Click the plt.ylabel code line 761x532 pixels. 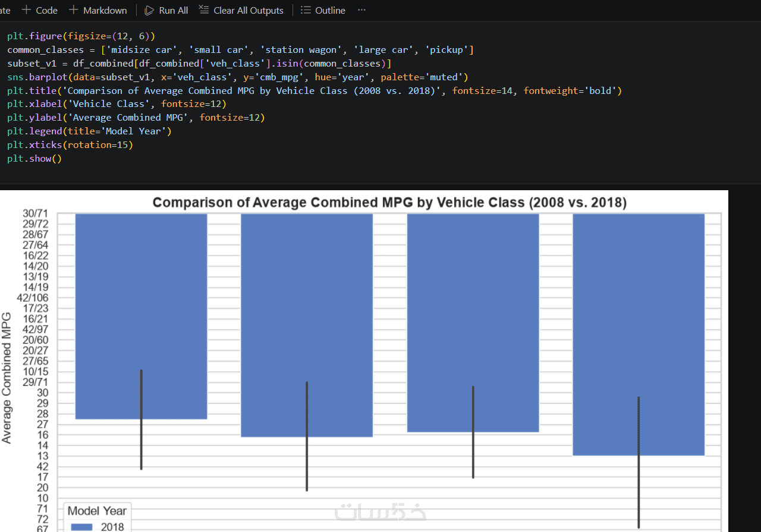136,118
